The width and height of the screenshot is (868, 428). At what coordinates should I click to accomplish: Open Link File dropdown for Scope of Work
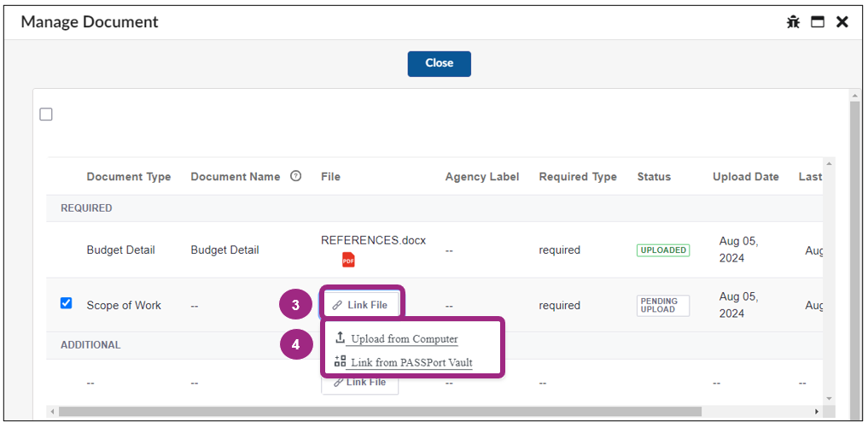pos(359,305)
